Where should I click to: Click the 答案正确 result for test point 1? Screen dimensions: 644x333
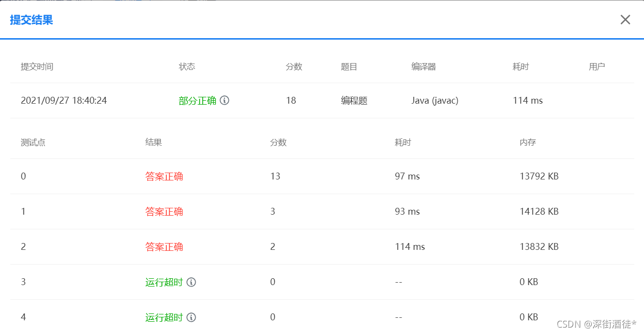coord(164,211)
